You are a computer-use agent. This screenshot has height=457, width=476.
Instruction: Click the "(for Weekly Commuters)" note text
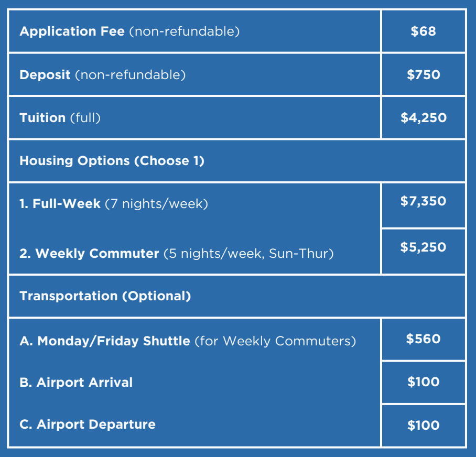[275, 341]
